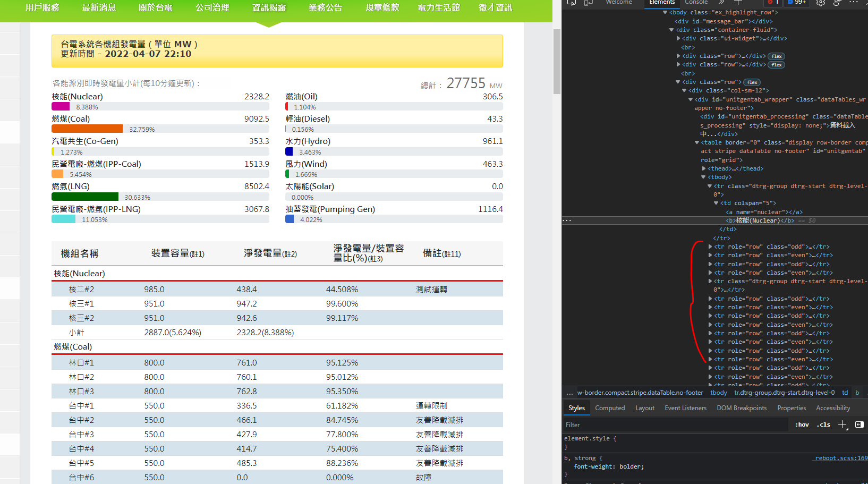Viewport: 868px width, 484px height.
Task: Show more DevTools tabs via the double chevron
Action: click(721, 3)
